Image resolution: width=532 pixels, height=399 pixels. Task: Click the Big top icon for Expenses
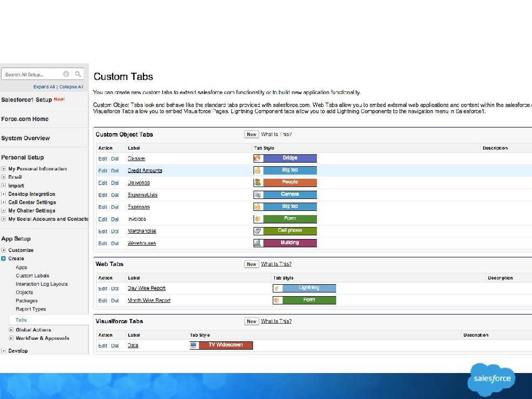[x=258, y=207]
